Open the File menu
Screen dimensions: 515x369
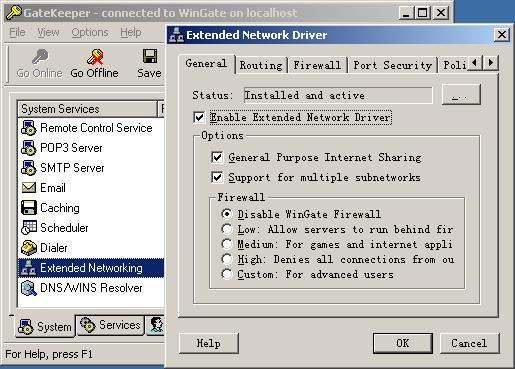17,32
